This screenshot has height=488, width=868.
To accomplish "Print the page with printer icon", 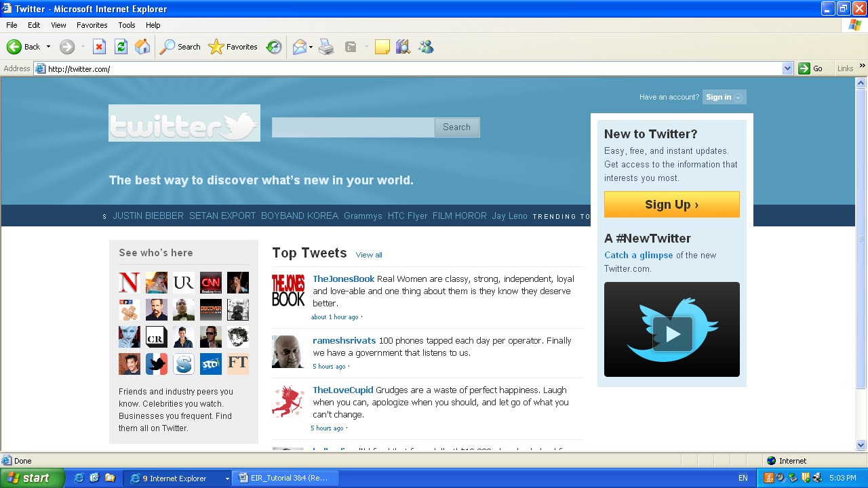I will pos(326,47).
